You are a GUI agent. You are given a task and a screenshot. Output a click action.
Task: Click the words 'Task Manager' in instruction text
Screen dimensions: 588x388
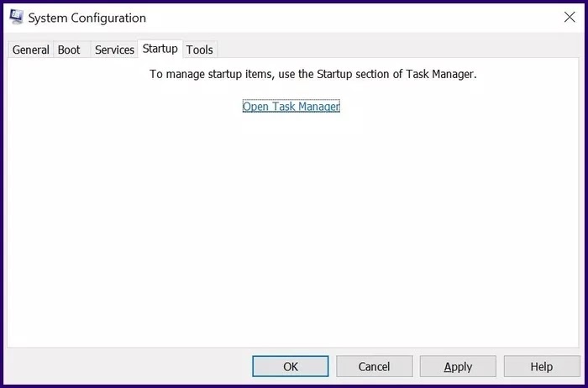[x=440, y=74]
